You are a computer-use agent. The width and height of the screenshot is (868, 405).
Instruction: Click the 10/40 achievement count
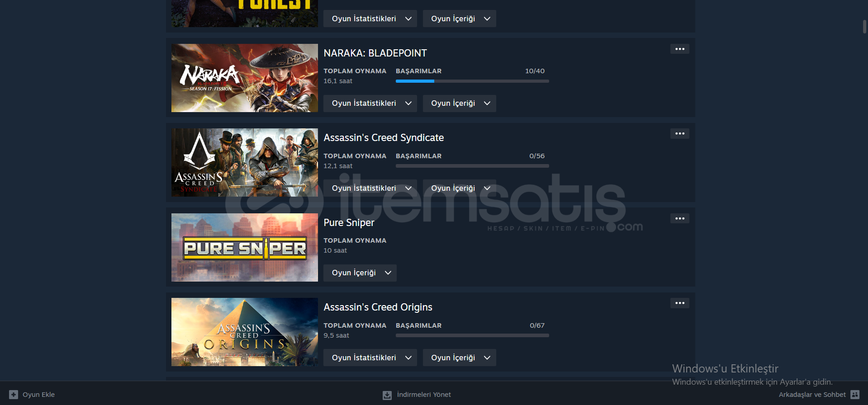[x=535, y=71]
